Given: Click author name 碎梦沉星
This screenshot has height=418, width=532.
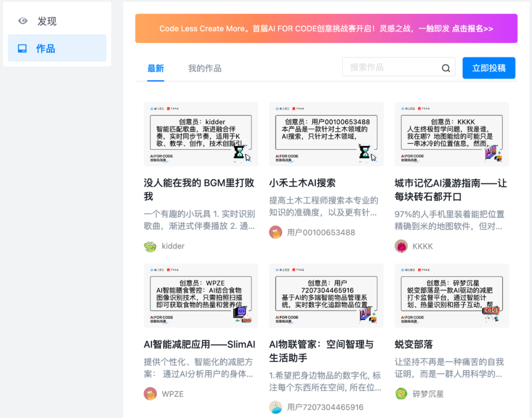Looking at the screenshot, I should tap(428, 394).
